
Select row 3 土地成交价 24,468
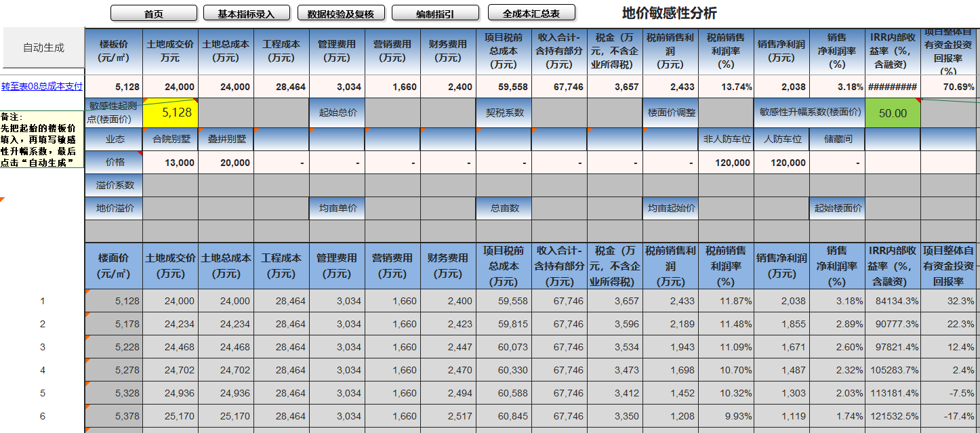pos(171,347)
